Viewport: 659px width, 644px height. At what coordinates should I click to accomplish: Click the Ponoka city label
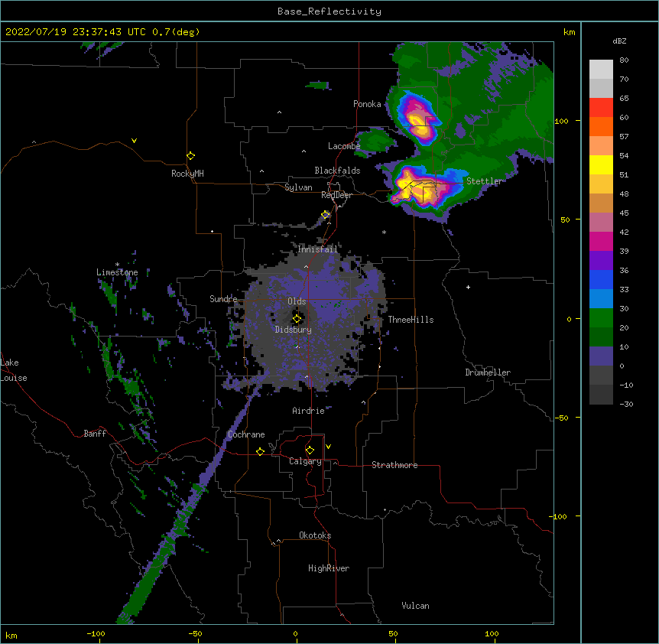click(367, 104)
